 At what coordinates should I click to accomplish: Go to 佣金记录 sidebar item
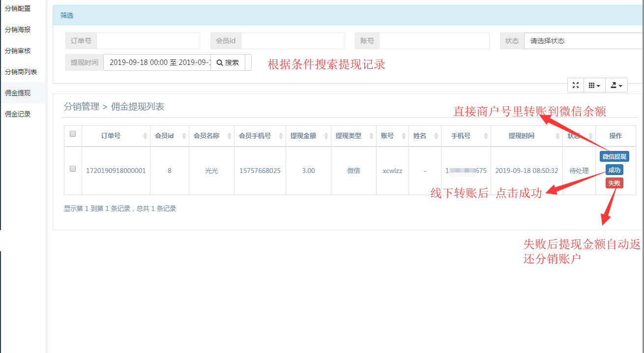pos(18,114)
